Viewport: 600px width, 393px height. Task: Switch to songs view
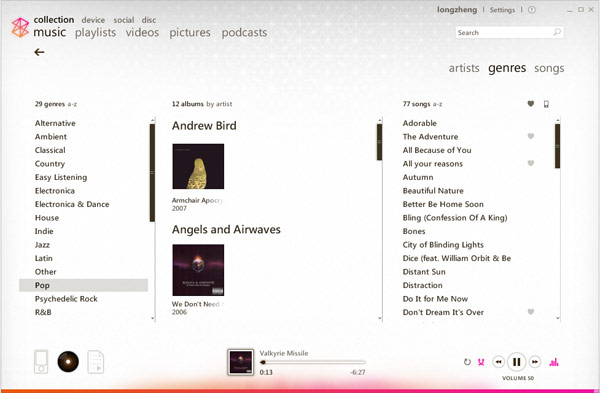tap(549, 68)
